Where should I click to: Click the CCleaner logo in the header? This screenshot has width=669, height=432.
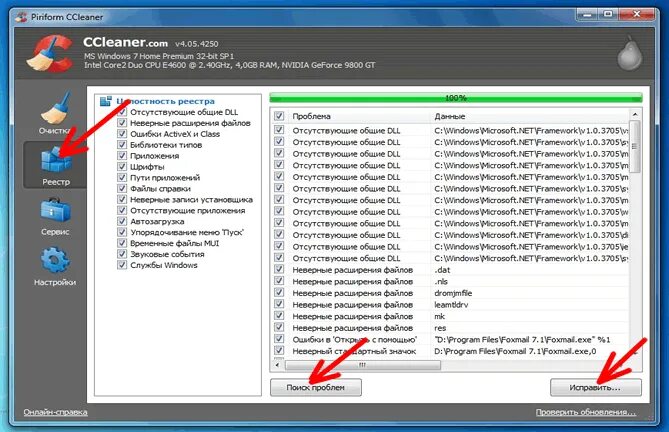50,53
